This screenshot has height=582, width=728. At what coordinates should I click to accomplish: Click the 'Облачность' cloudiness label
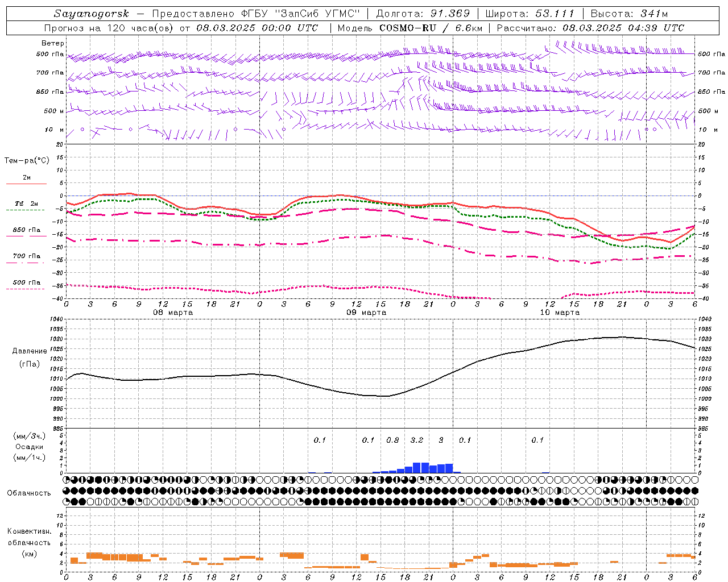[x=29, y=493]
